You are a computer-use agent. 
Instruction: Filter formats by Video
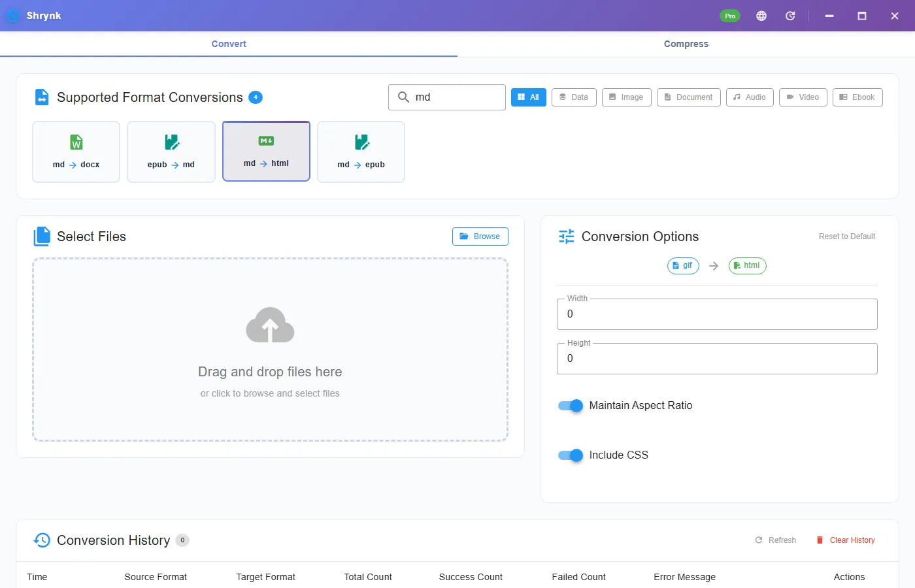[803, 97]
